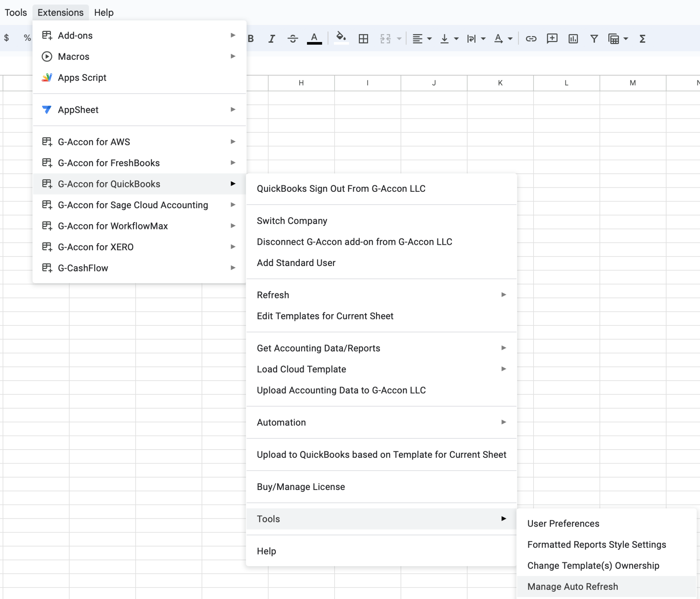The height and width of the screenshot is (599, 700).
Task: Select column K header
Action: click(x=500, y=83)
